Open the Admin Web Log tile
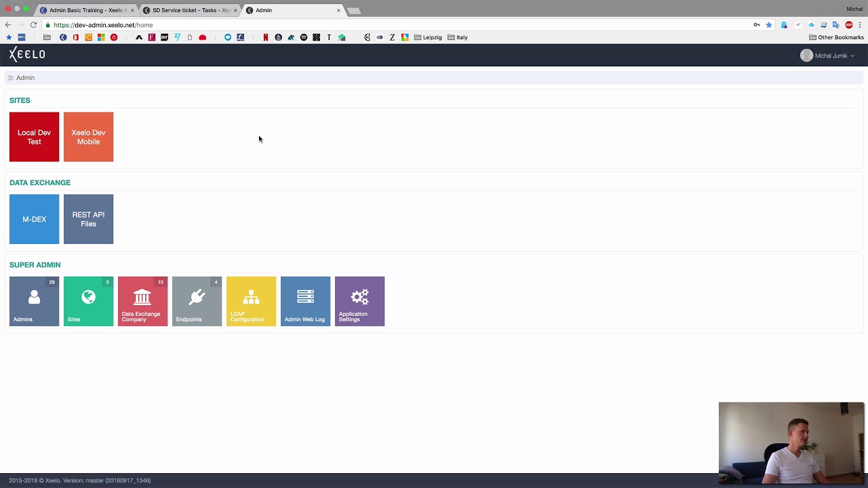 (305, 301)
